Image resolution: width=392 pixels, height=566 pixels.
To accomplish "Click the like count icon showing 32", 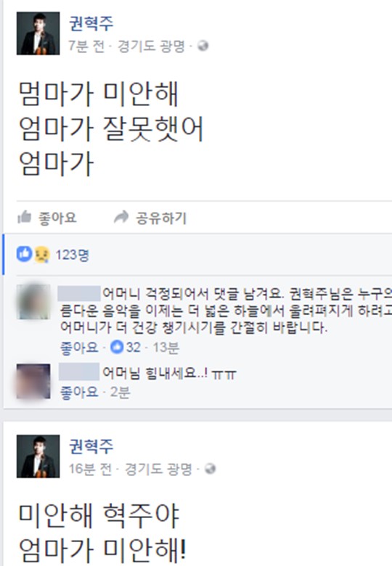I will tap(117, 348).
